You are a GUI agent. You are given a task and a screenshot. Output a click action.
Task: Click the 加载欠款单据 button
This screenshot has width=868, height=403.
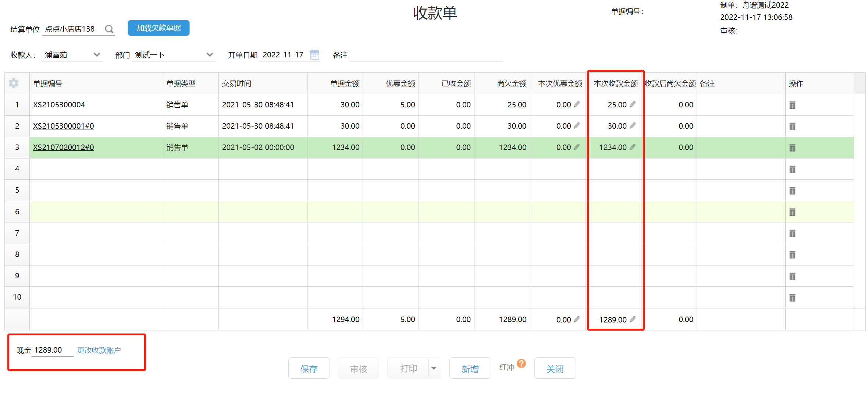(159, 28)
